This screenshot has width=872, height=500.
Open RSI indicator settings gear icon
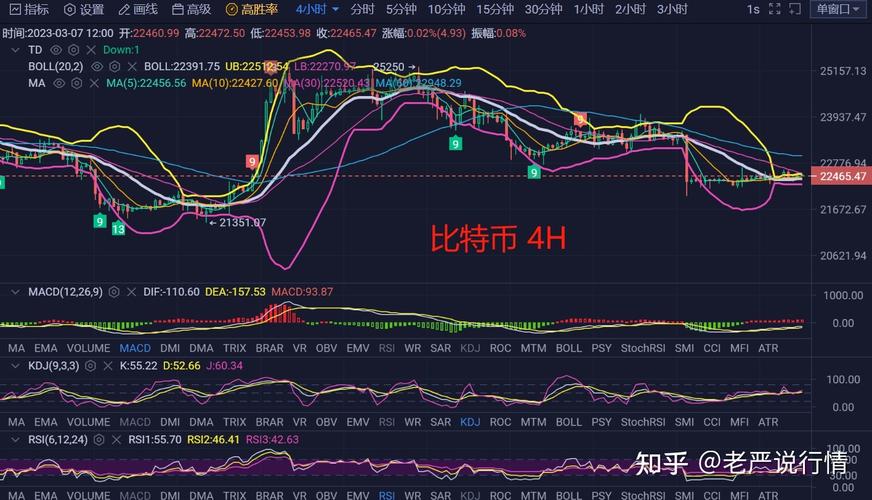99,440
